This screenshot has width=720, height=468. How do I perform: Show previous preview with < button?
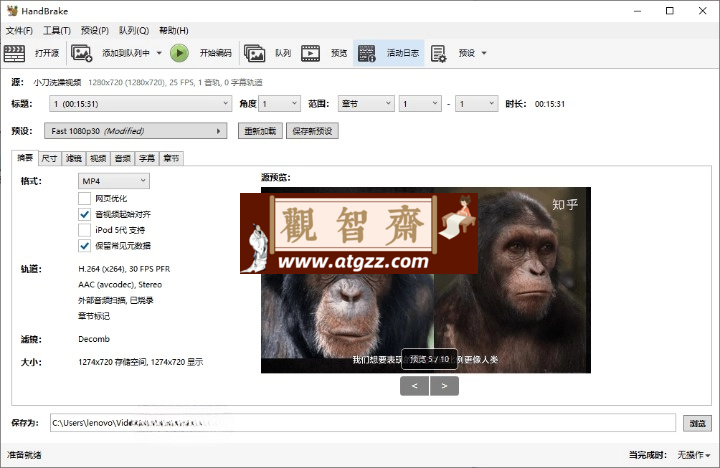414,386
